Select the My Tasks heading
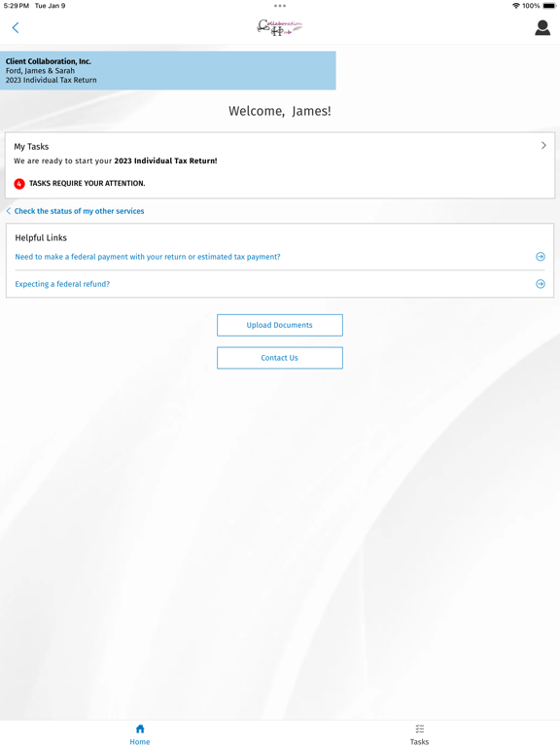 (31, 146)
